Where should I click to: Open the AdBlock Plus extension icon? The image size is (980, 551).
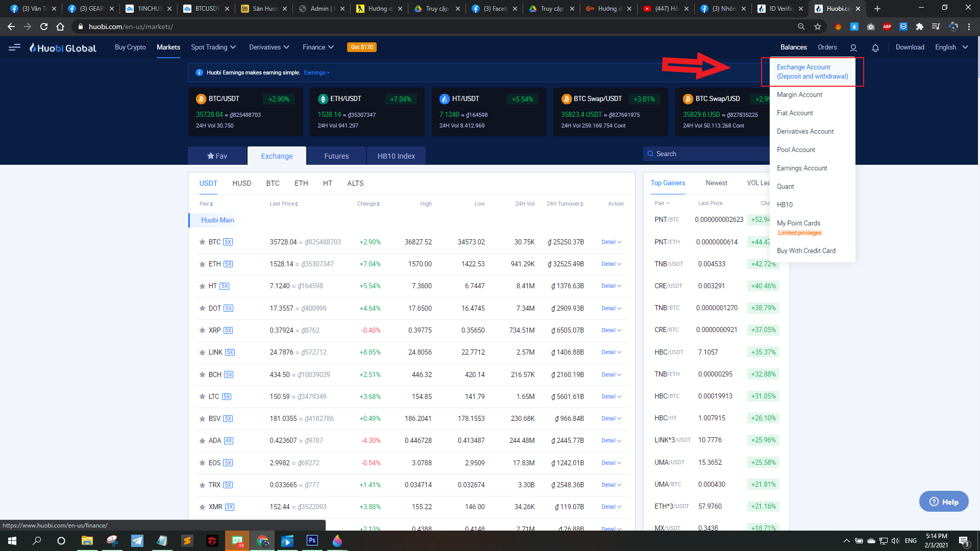click(887, 27)
